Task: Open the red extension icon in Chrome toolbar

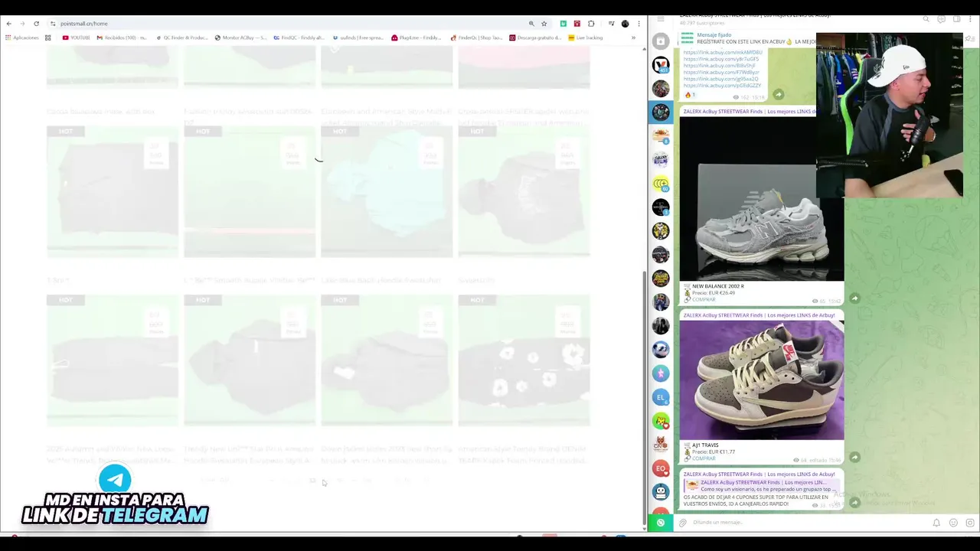Action: pos(577,24)
